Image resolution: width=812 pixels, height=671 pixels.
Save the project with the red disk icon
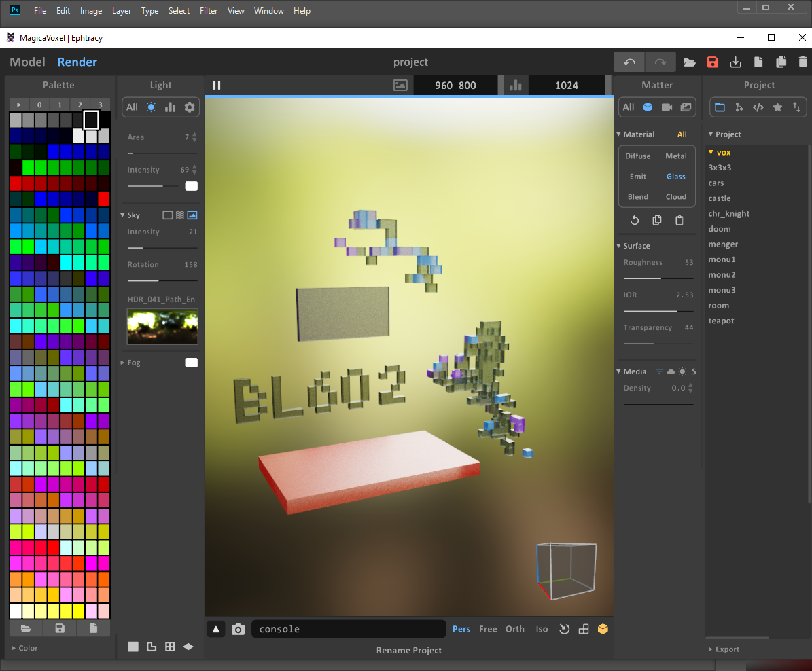pos(712,62)
